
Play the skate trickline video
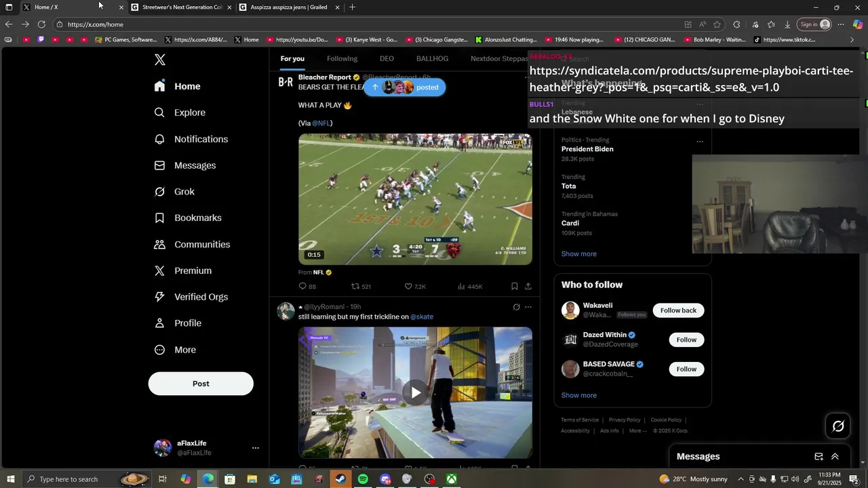point(416,392)
